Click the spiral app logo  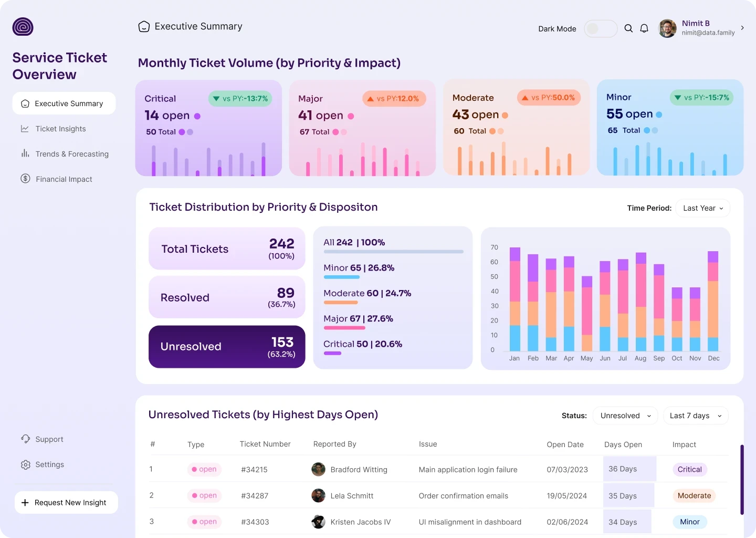tap(23, 27)
